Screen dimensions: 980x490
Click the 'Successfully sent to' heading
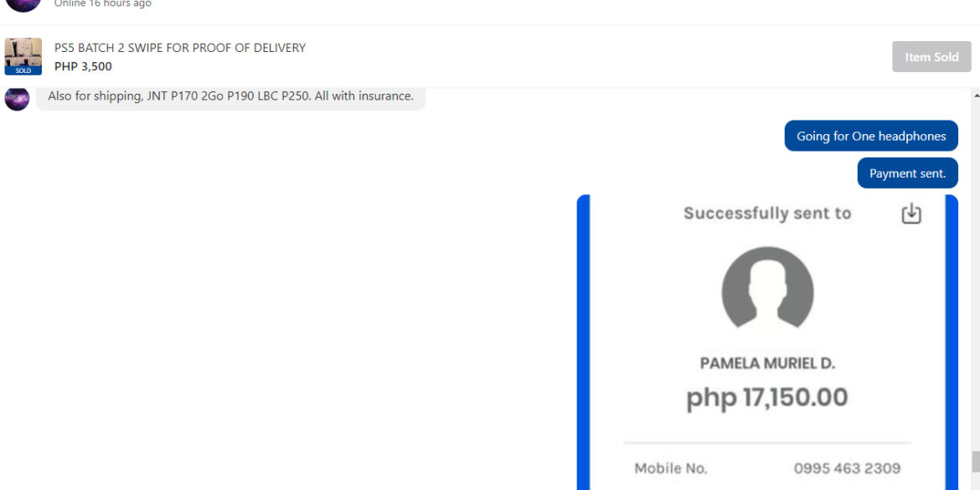click(767, 213)
